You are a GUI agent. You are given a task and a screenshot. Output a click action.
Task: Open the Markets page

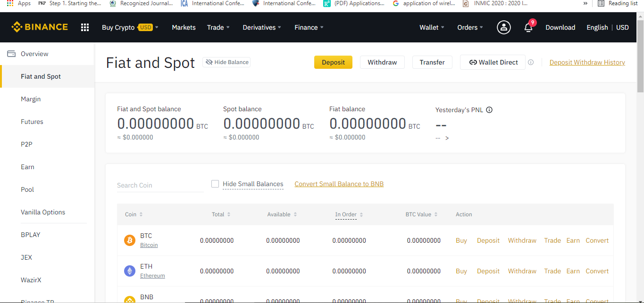click(x=184, y=27)
